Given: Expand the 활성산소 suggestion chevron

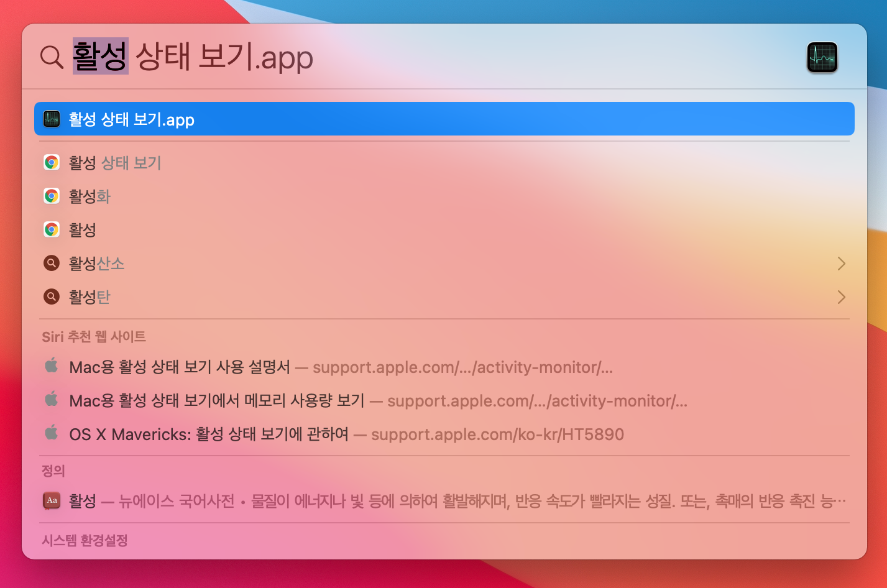Looking at the screenshot, I should 841,264.
